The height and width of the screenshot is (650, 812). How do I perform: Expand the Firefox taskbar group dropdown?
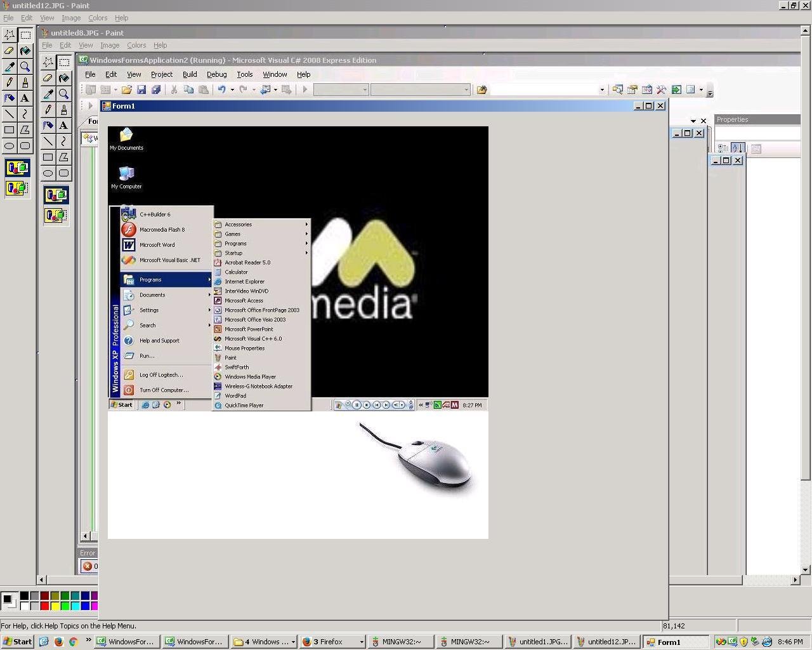362,642
